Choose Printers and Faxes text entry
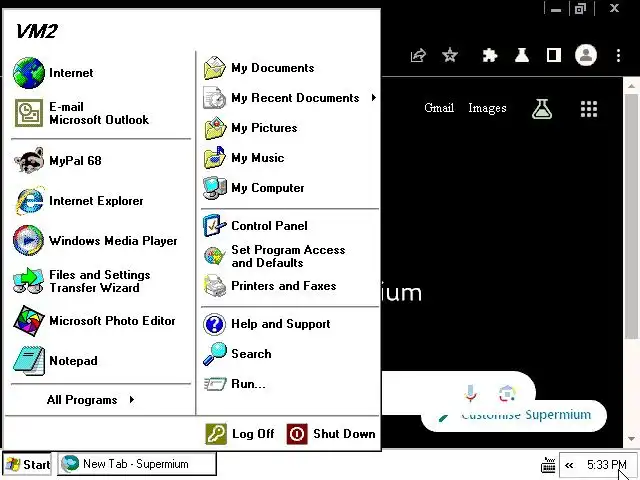640x480 pixels. point(284,286)
